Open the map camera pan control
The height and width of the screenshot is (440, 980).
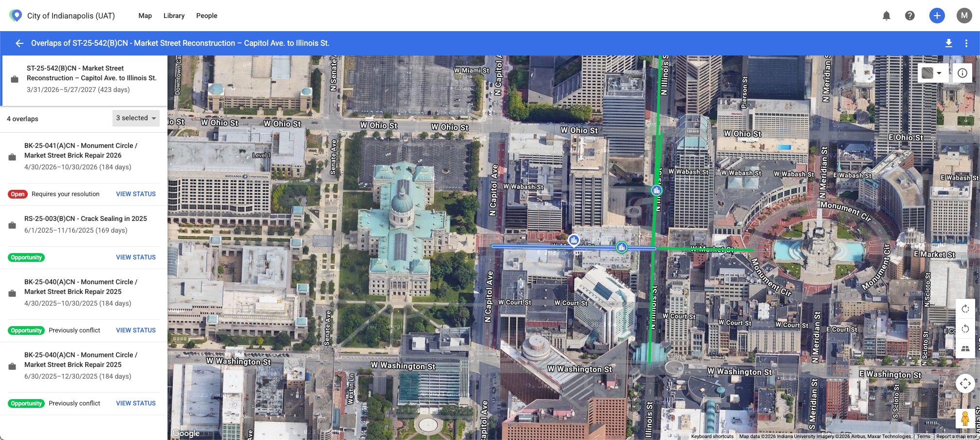(965, 384)
